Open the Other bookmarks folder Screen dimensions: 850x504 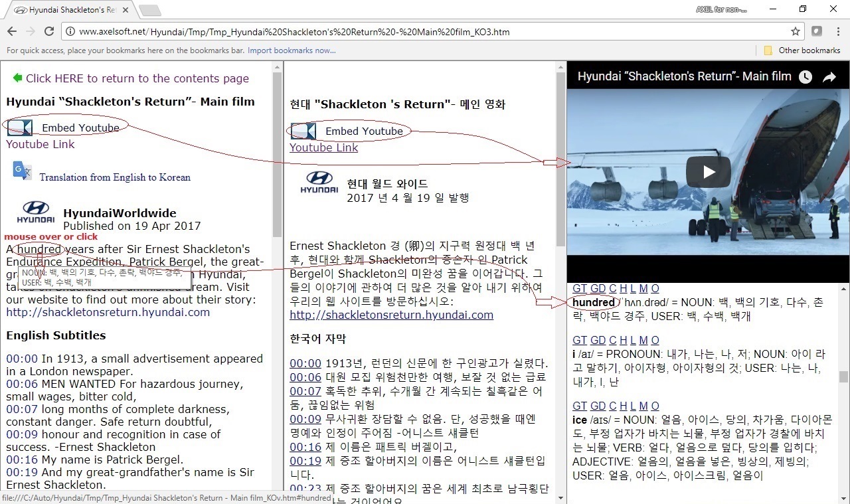point(802,50)
